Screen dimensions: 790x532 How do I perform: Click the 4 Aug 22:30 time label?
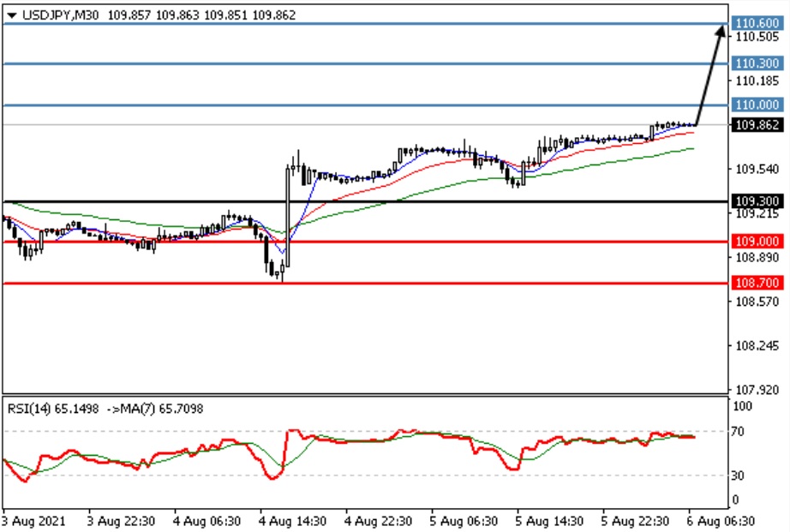pos(379,520)
